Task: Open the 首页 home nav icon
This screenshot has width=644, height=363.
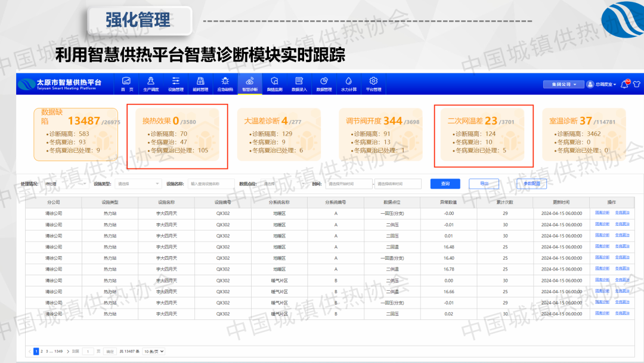Action: point(126,81)
